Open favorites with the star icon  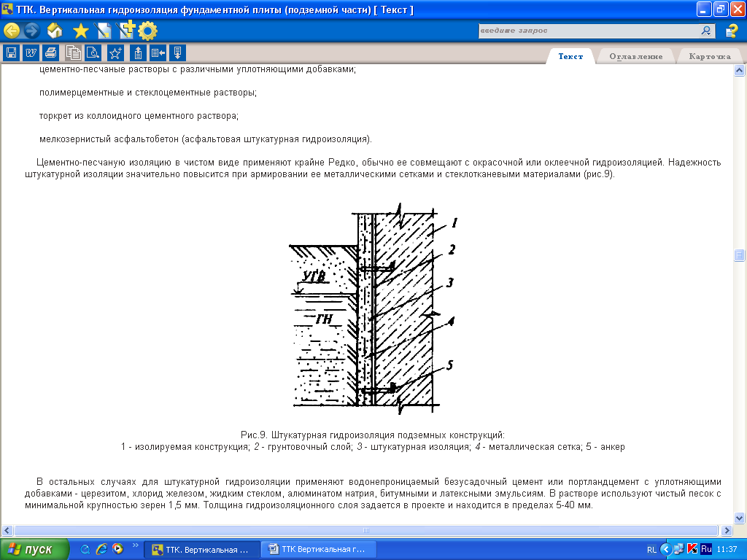[x=80, y=31]
